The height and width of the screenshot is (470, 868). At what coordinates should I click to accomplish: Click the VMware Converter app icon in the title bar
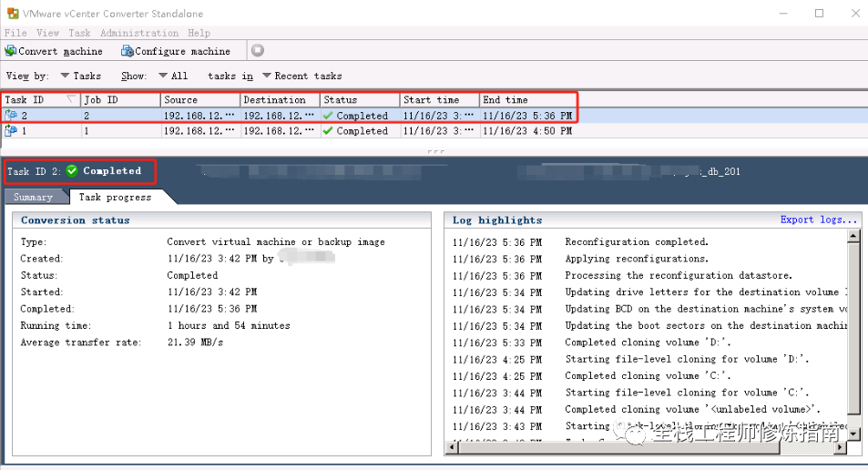click(x=12, y=13)
